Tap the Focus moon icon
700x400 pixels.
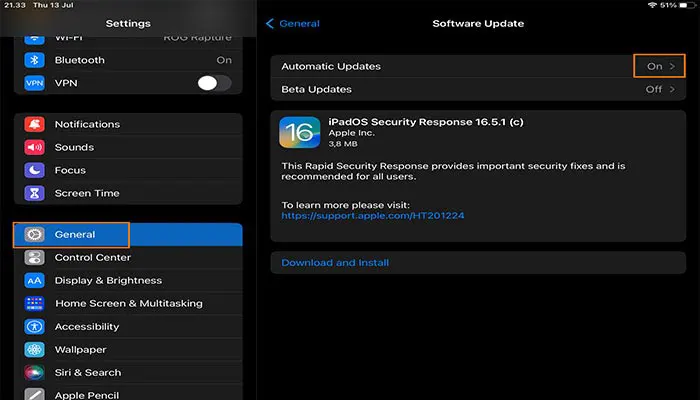point(35,171)
